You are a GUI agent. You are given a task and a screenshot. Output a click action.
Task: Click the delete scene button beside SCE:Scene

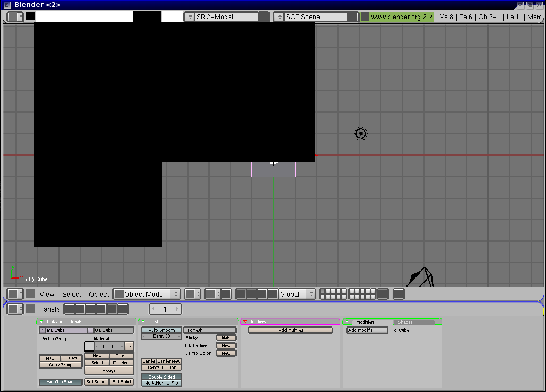point(353,17)
